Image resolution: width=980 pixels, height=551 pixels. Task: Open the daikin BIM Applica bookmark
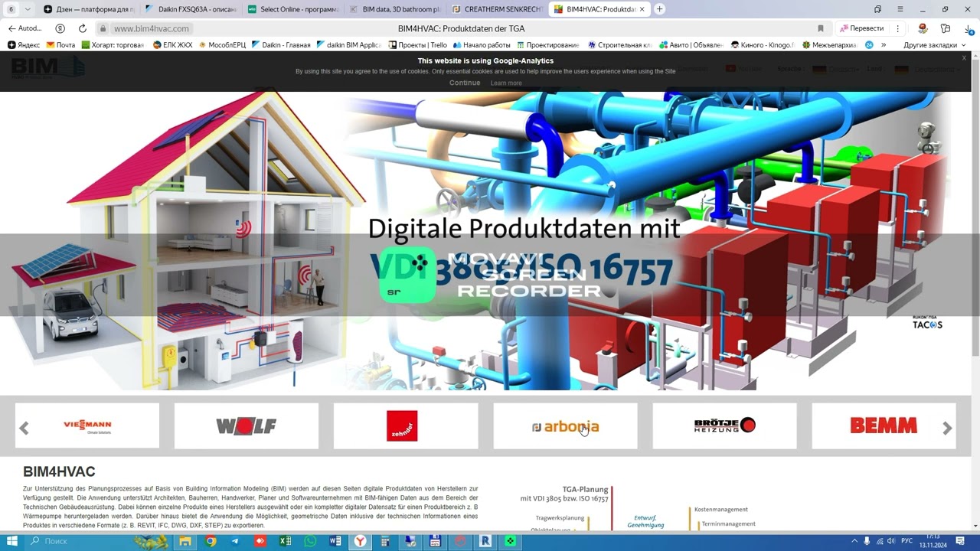348,45
